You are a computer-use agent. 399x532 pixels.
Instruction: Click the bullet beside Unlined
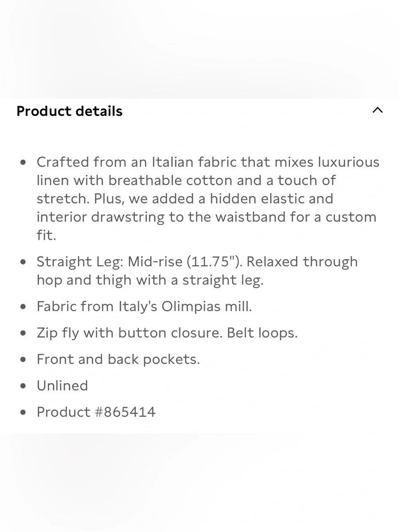pyautogui.click(x=23, y=386)
